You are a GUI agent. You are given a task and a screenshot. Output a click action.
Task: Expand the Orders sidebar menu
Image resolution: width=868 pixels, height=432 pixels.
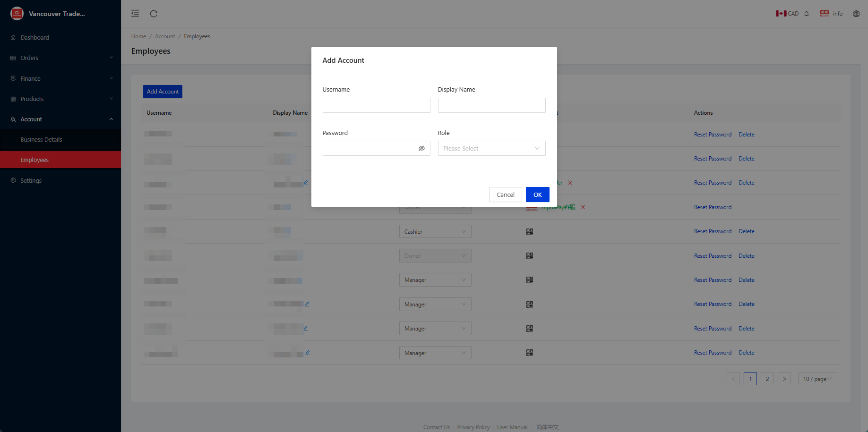(60, 58)
